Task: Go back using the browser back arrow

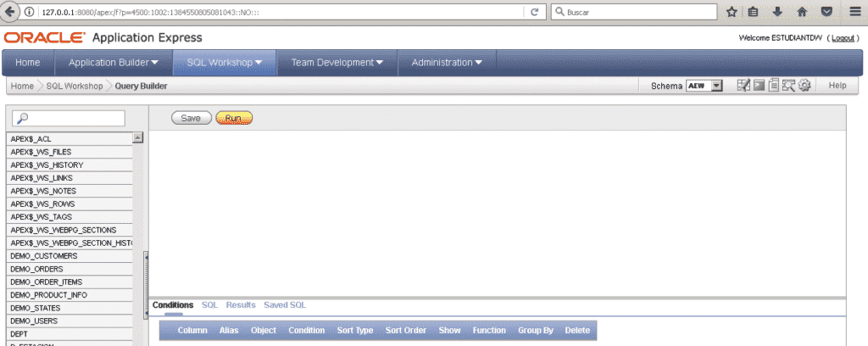Action: coord(10,12)
